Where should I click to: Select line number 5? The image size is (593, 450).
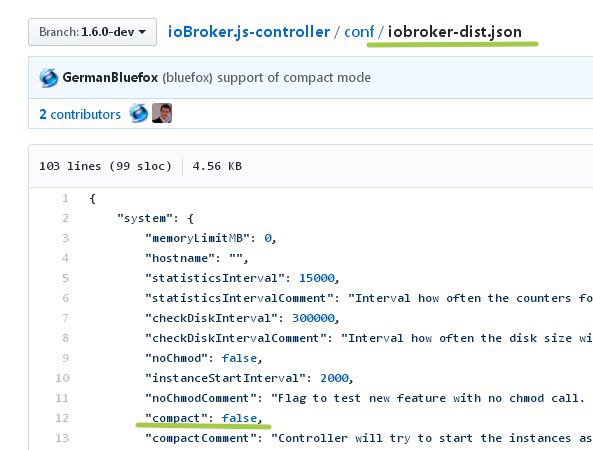65,278
